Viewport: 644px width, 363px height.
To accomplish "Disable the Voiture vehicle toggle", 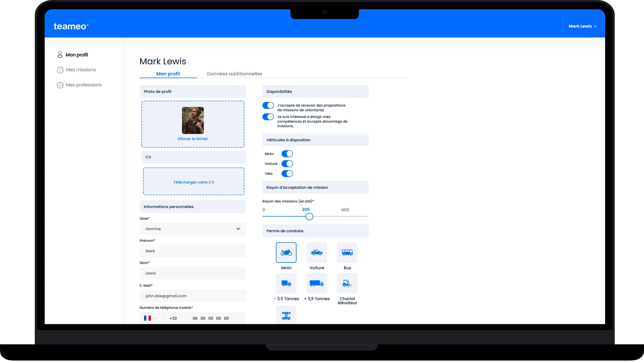I will click(287, 164).
